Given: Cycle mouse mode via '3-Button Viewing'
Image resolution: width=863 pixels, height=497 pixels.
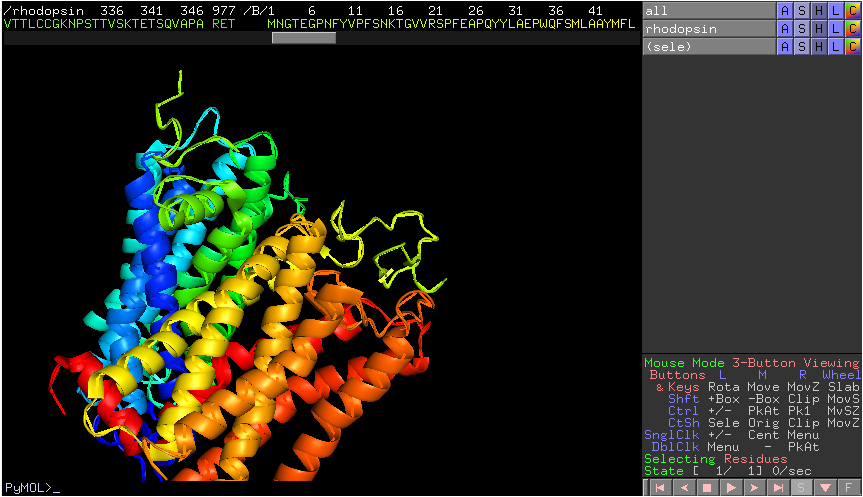Looking at the screenshot, I should tap(795, 363).
